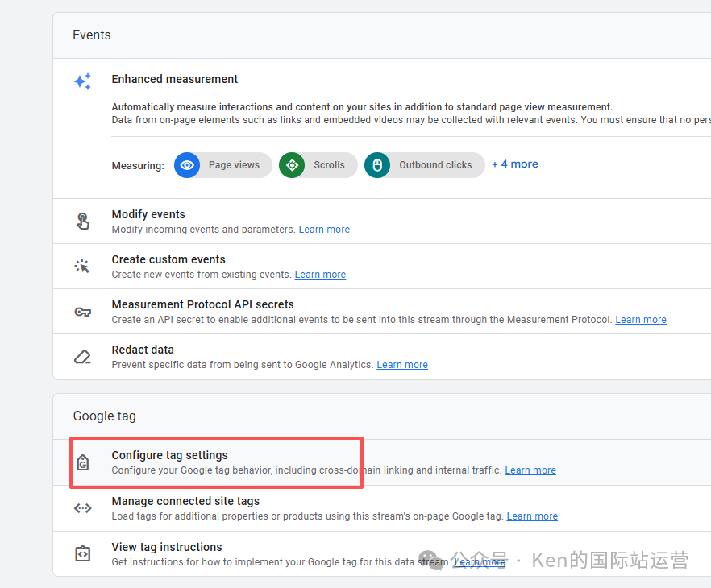Click the Events section header
Screen dimensions: 711x588
92,35
